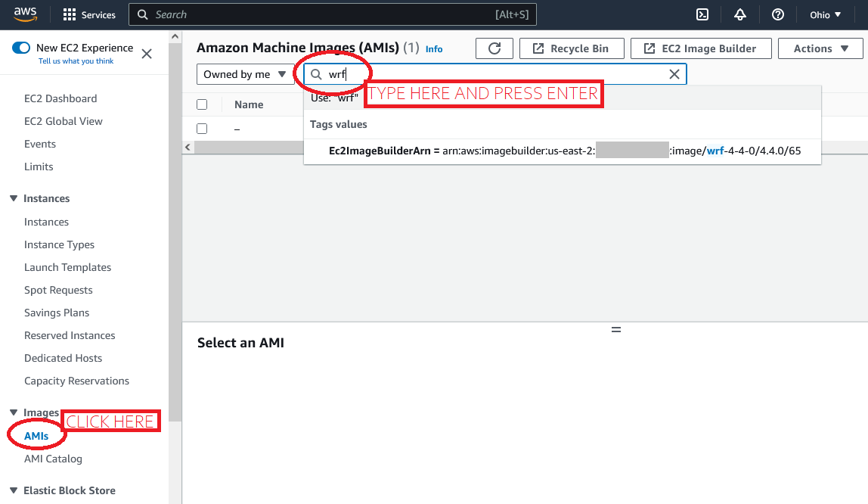Go to EC2 Dashboard
The height and width of the screenshot is (504, 868).
tap(60, 98)
